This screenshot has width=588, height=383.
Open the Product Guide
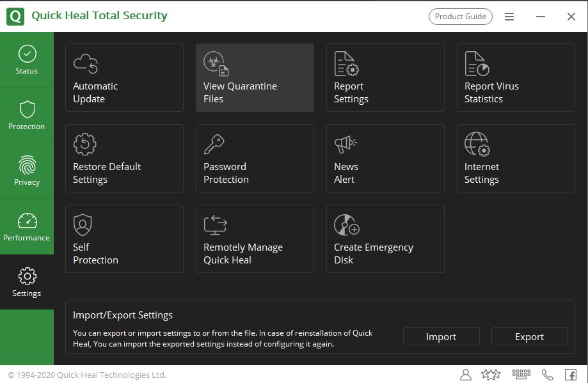pos(460,16)
